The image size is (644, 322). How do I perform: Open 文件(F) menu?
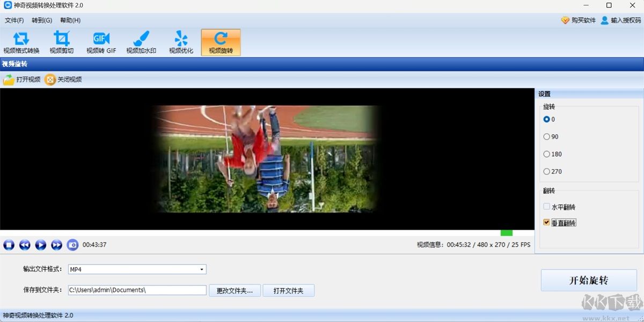pos(14,20)
